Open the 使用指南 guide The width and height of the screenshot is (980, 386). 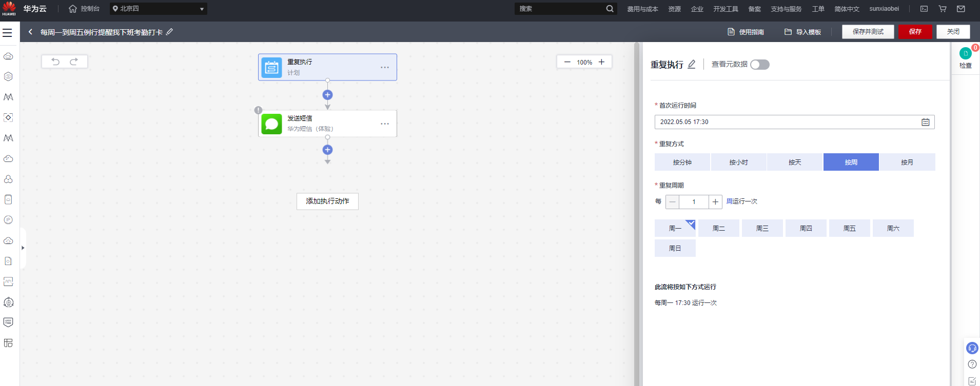pos(746,32)
